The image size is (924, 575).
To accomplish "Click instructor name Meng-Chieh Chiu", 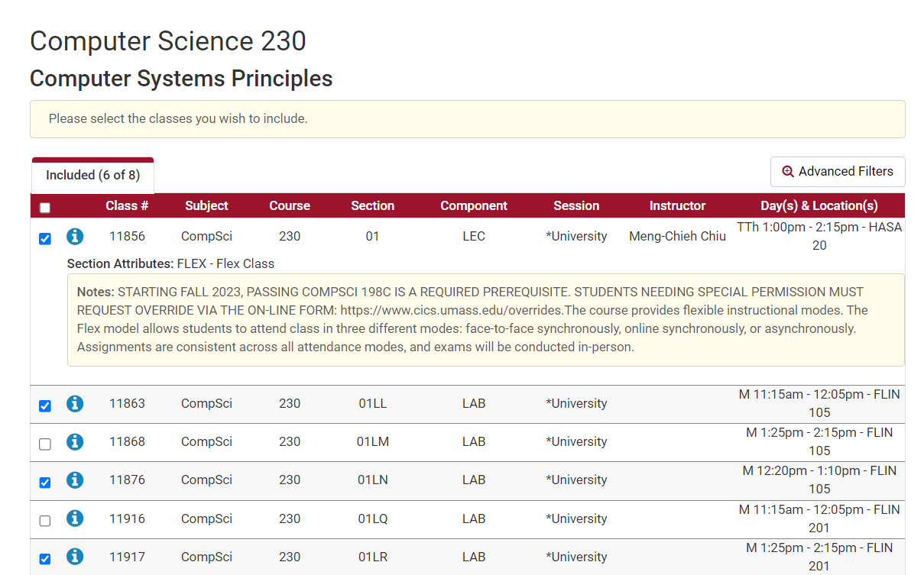I will click(677, 237).
